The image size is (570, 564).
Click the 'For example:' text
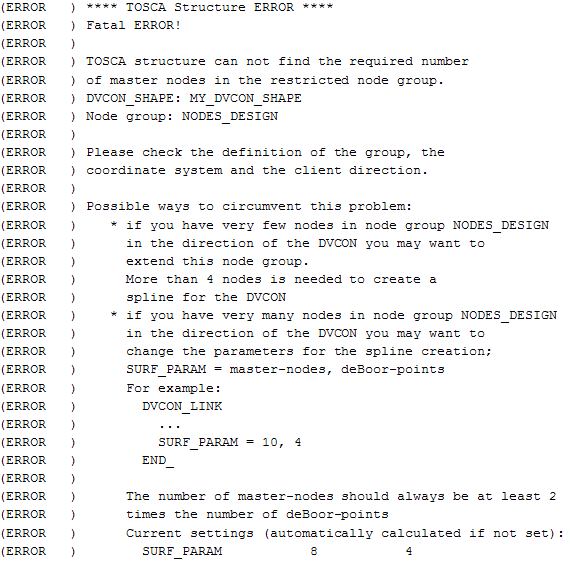(x=173, y=388)
